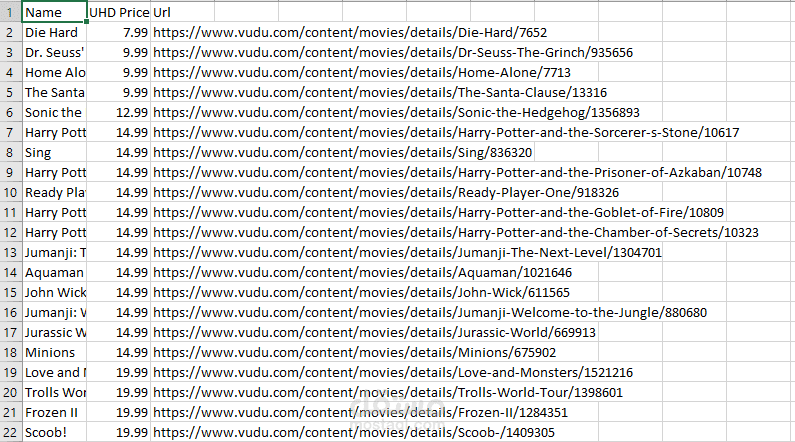The image size is (795, 442).
Task: Click row header number 1
Action: 10,12
